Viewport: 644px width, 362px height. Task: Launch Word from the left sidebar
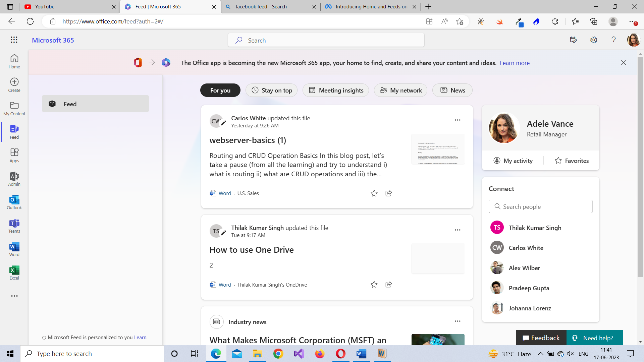14,249
